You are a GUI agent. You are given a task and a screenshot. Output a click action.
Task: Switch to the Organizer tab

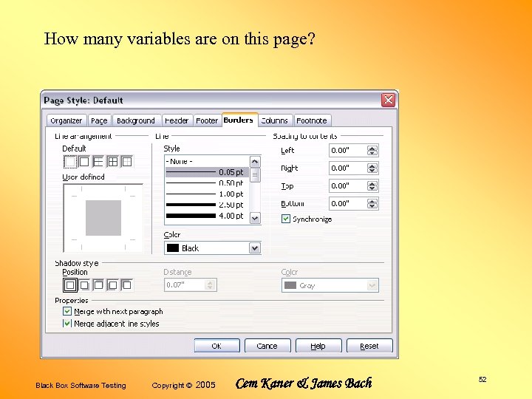click(x=66, y=120)
